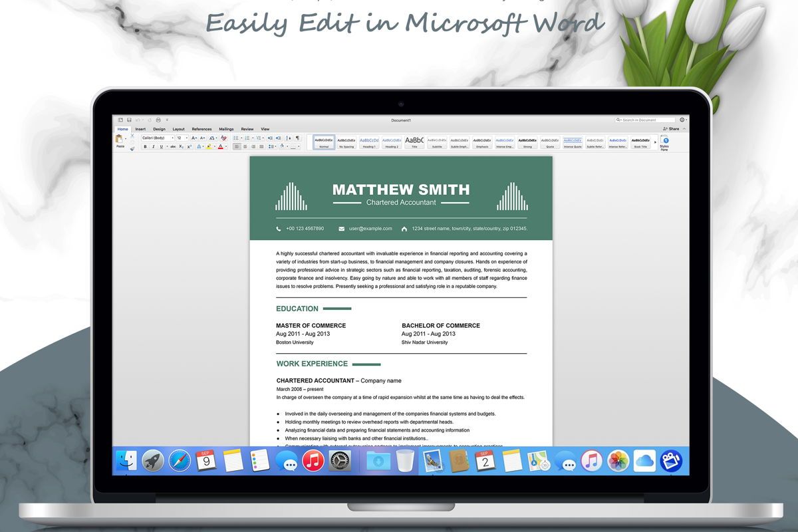Activate the Format Painter brush
This screenshot has width=798, height=532.
132,148
